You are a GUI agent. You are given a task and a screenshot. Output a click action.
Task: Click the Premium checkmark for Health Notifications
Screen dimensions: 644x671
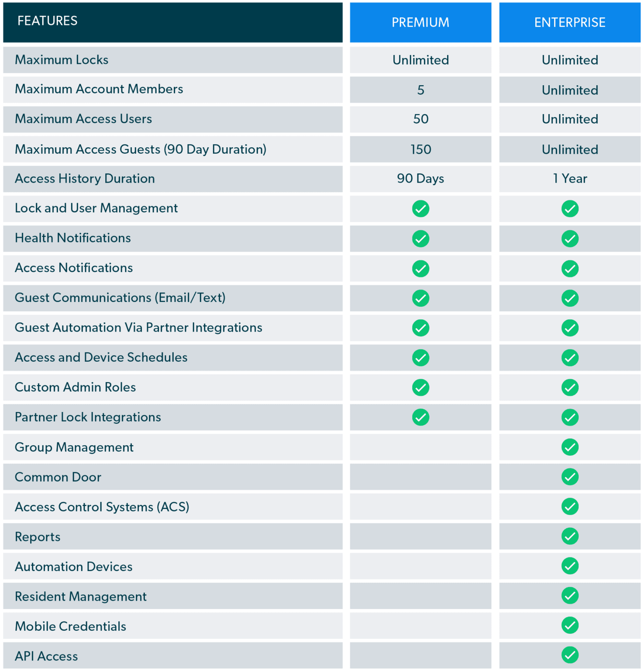tap(420, 239)
